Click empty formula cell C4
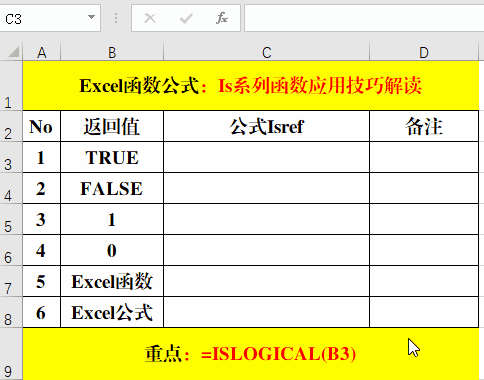This screenshot has width=484, height=380. click(x=266, y=188)
